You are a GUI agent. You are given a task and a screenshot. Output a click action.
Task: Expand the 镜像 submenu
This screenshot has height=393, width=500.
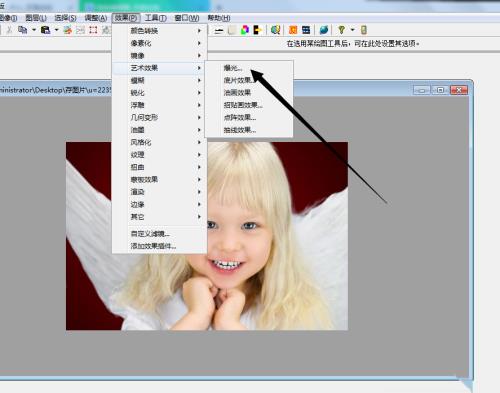pyautogui.click(x=159, y=55)
